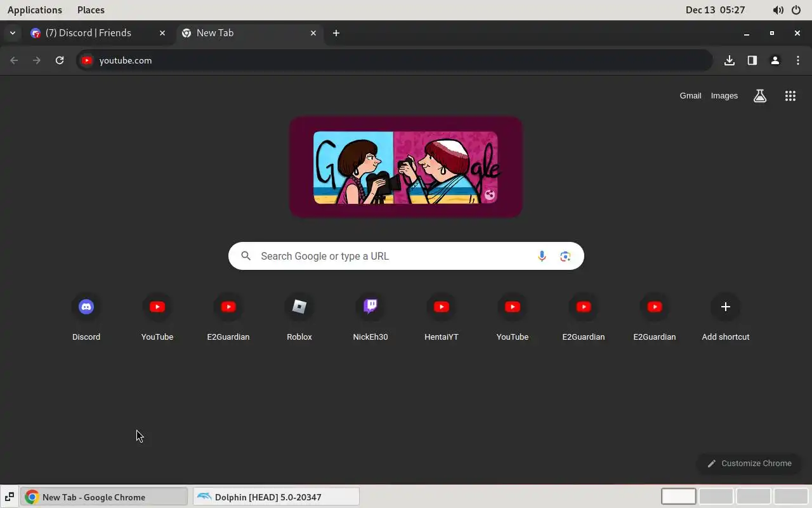The width and height of the screenshot is (812, 508).
Task: Open the Places menu
Action: click(91, 10)
